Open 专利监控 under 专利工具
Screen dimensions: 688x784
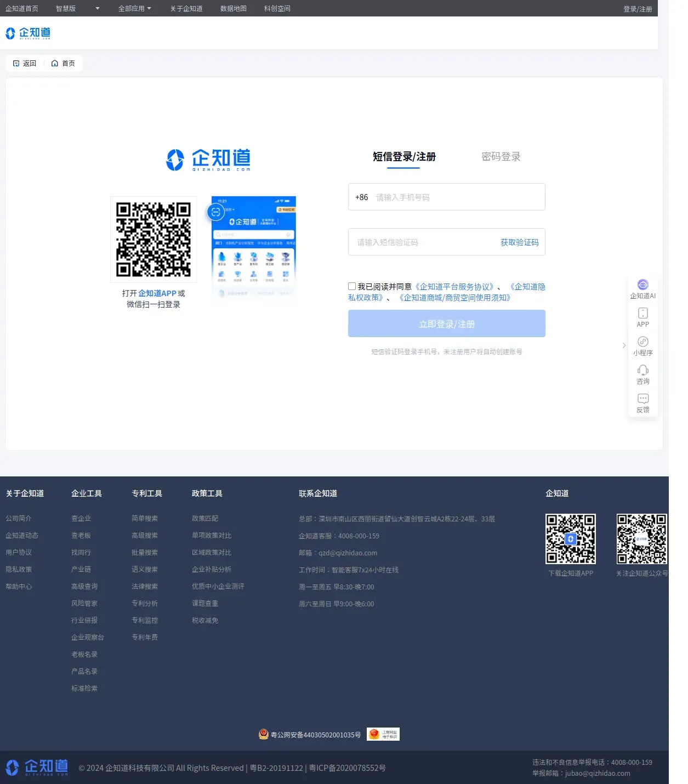coord(145,620)
